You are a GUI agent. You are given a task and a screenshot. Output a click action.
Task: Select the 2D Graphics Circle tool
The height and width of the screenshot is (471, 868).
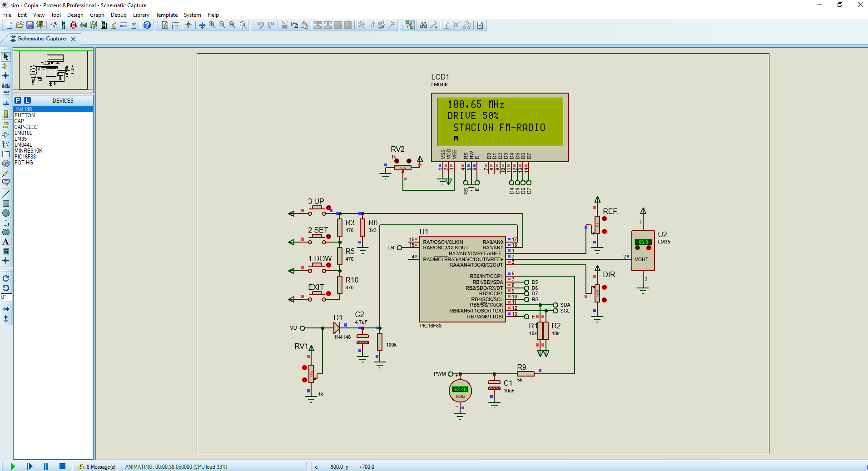pyautogui.click(x=6, y=213)
